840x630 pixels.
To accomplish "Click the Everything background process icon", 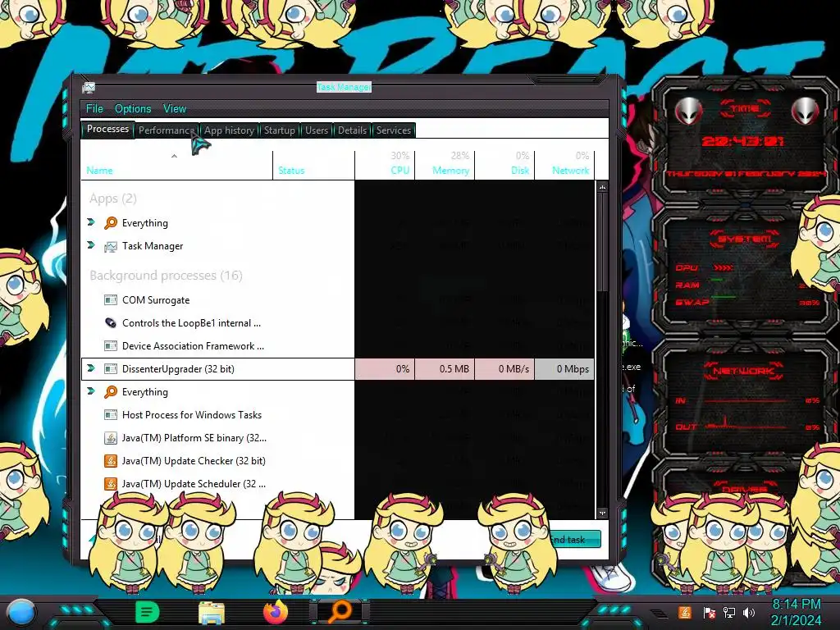I will [x=111, y=392].
